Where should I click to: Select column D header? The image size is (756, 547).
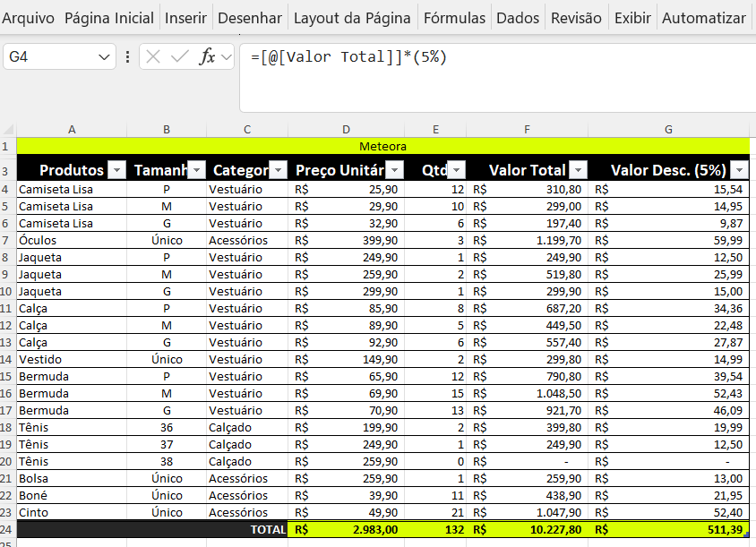[x=346, y=129]
